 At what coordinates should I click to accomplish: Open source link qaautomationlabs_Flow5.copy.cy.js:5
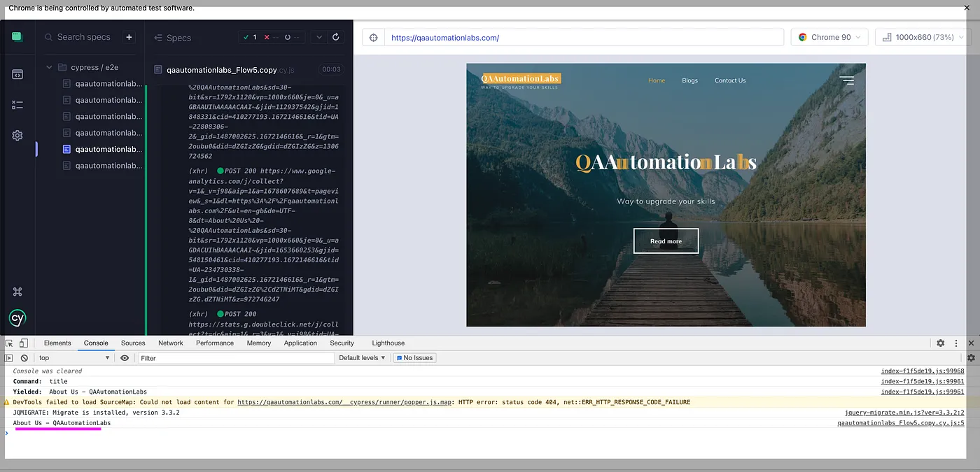click(x=900, y=423)
